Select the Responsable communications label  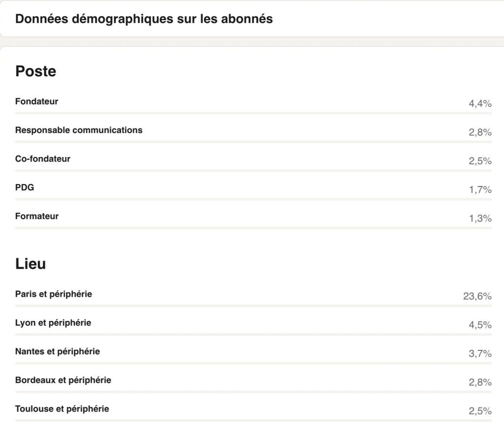click(79, 130)
